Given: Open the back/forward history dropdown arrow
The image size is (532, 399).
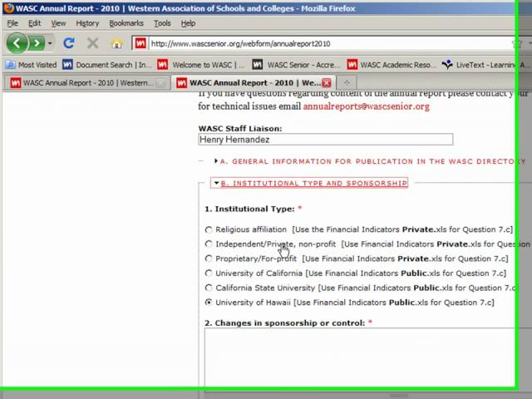Looking at the screenshot, I should [x=50, y=43].
